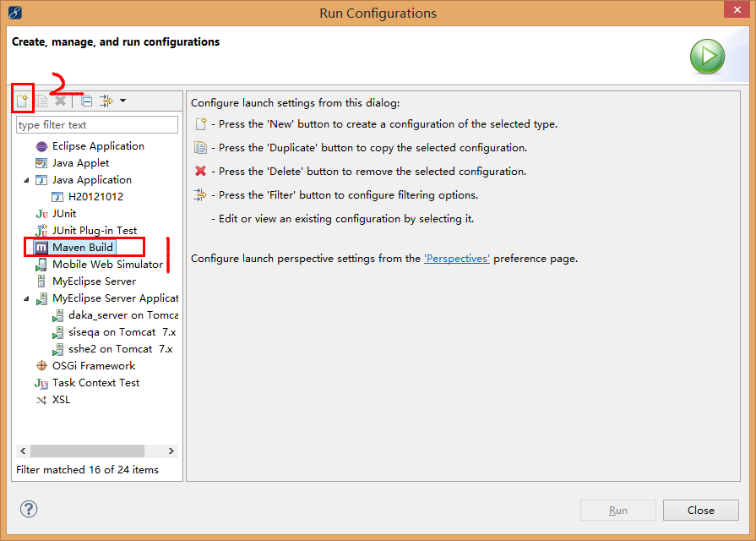Viewport: 756px width, 541px height.
Task: Open help with the question mark icon
Action: point(29,509)
